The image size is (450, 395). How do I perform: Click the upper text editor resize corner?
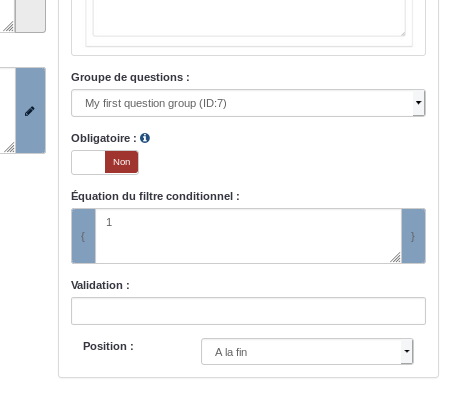[x=403, y=33]
